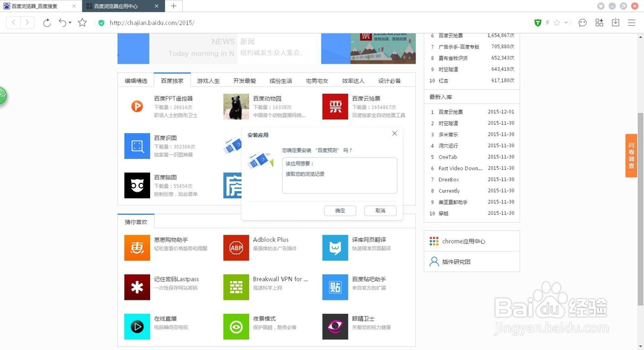The image size is (644, 350).
Task: Click the 百度PPT遥控器 orange play icon
Action: [x=137, y=106]
